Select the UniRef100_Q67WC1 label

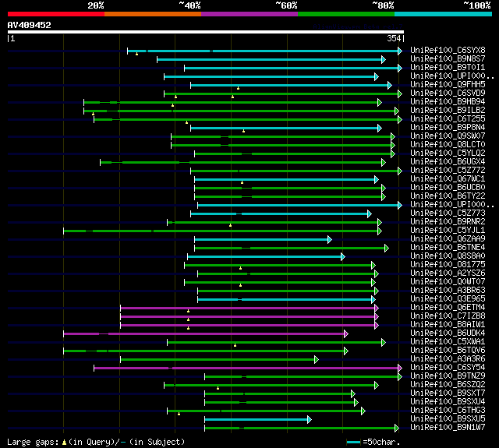(x=448, y=179)
